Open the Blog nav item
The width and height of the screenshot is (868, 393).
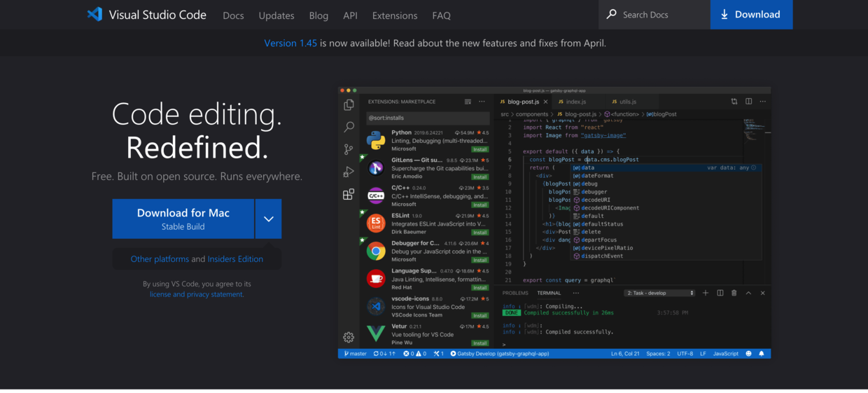click(x=318, y=15)
